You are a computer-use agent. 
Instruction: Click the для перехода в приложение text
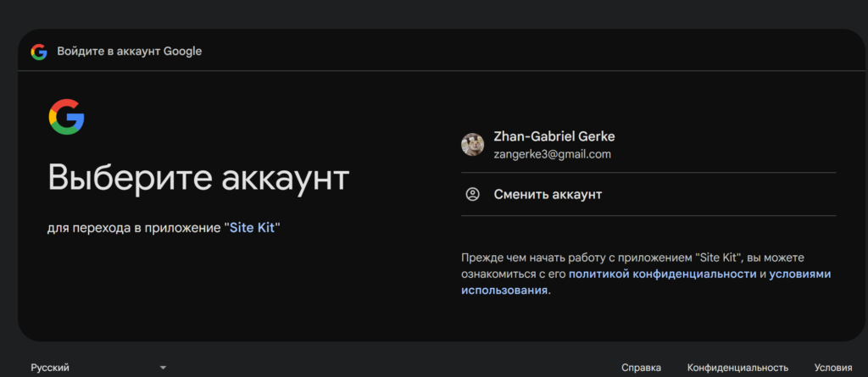click(x=136, y=228)
